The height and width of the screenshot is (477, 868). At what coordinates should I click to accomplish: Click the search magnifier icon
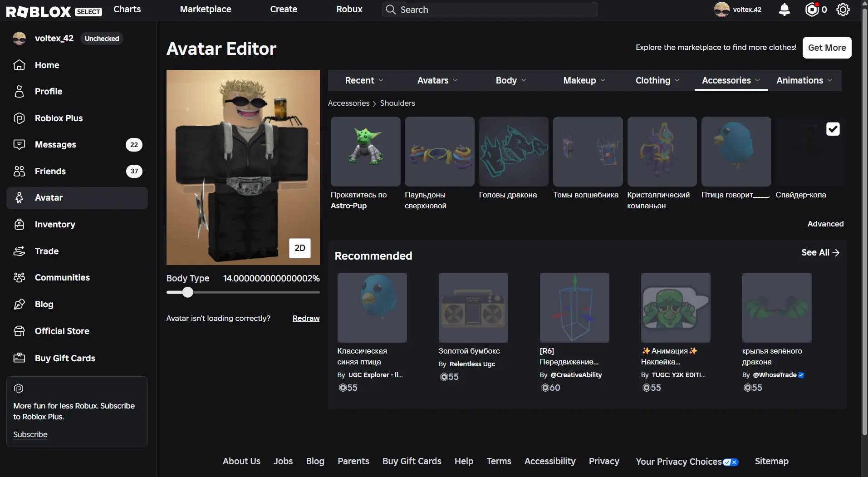pos(391,10)
